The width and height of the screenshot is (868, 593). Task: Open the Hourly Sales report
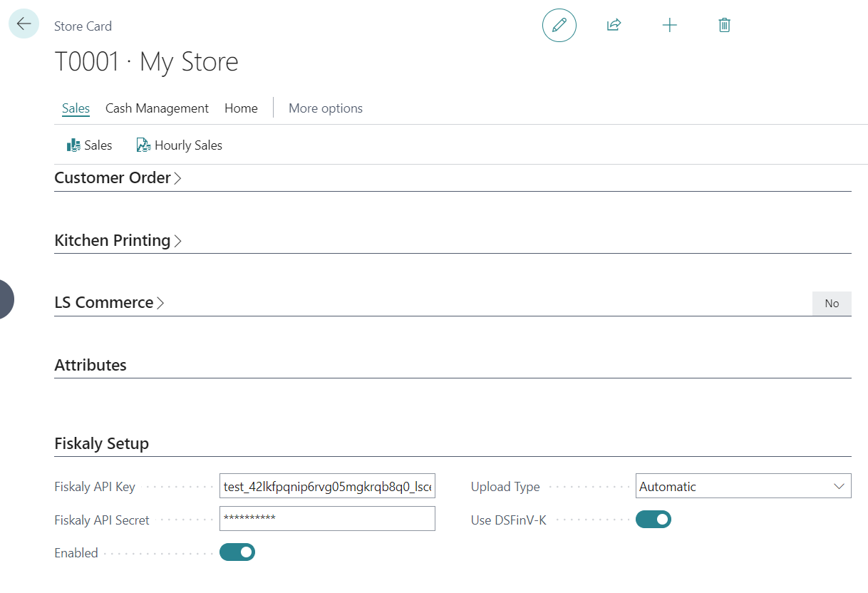180,145
